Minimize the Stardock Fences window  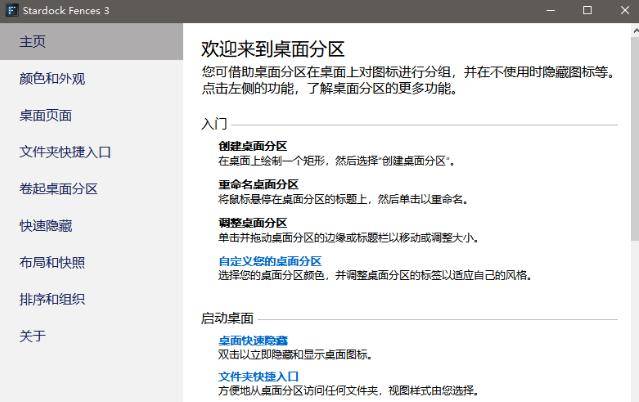(550, 11)
